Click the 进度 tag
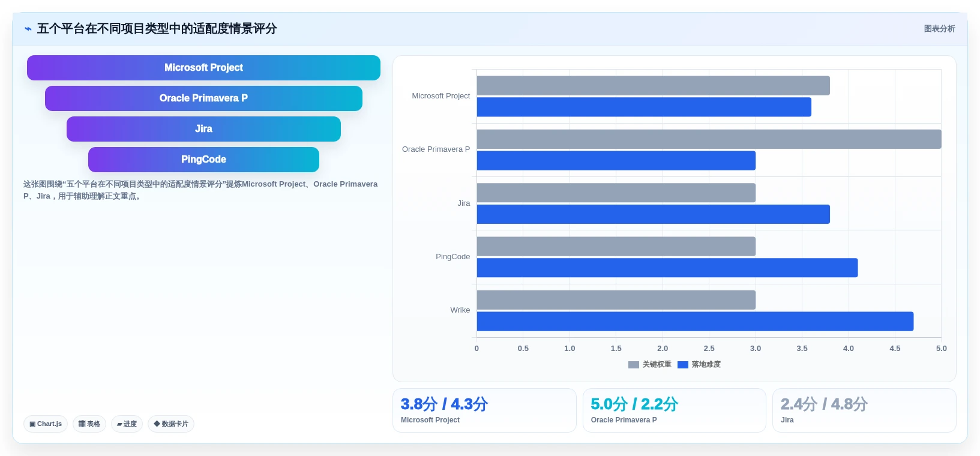This screenshot has width=980, height=456. tap(127, 424)
